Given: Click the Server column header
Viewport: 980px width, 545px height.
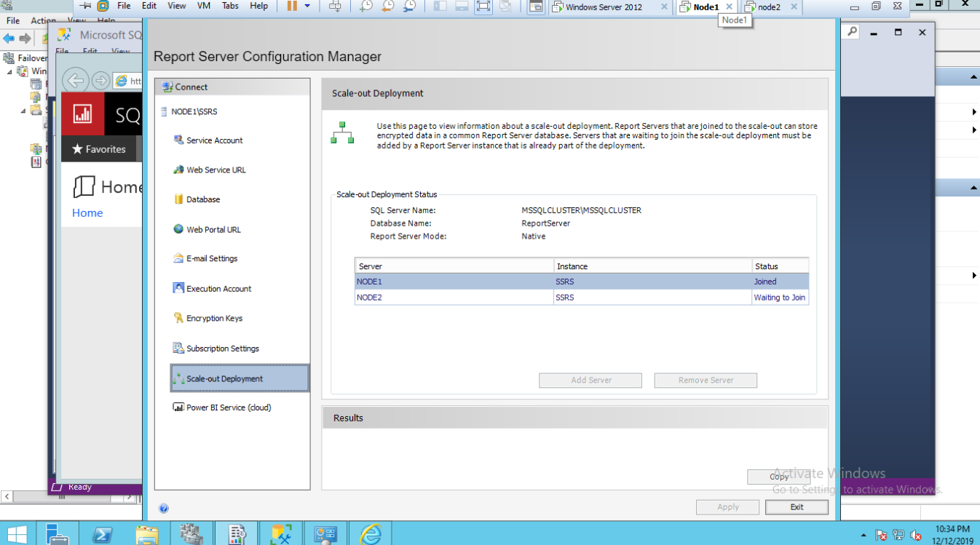Looking at the screenshot, I should [x=454, y=266].
